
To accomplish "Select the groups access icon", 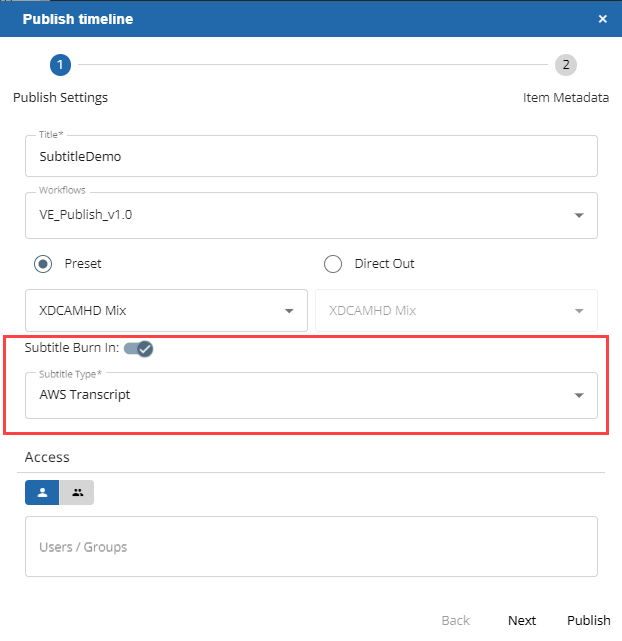I will point(77,492).
